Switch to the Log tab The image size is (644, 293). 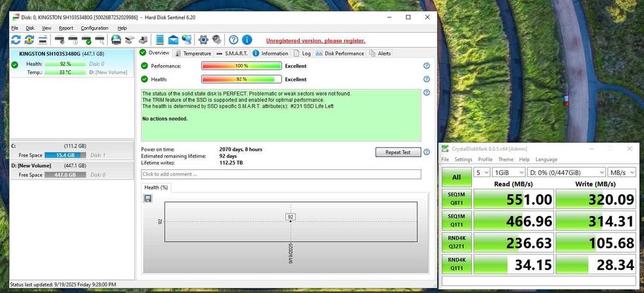[x=302, y=53]
